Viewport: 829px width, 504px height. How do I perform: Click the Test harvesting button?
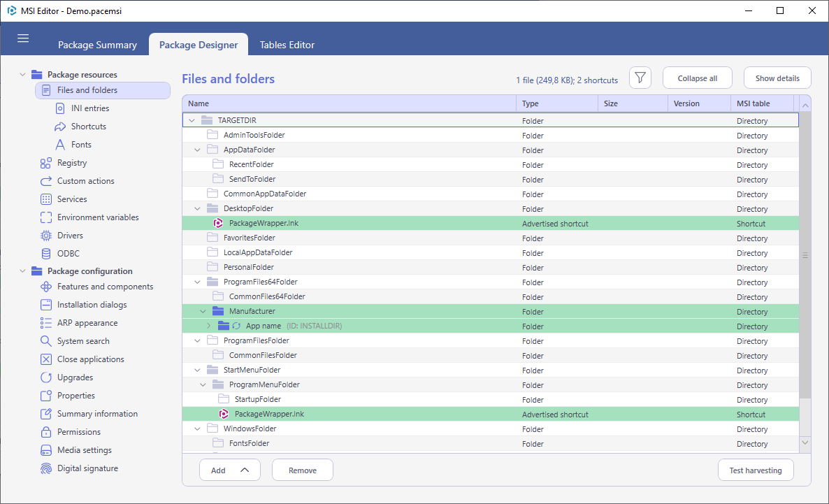756,470
